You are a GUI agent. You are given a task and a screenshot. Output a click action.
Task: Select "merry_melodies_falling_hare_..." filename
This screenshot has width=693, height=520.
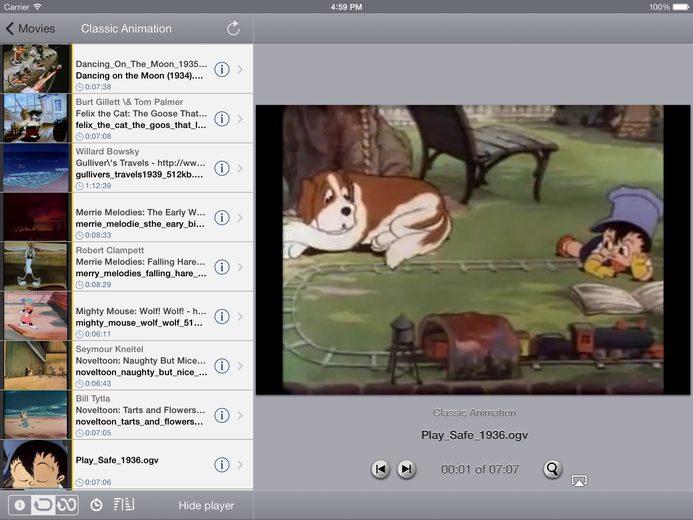pyautogui.click(x=141, y=273)
